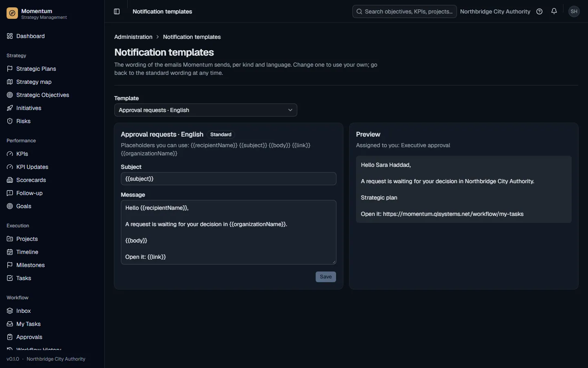Click Northbridge City Authority organization name
588x368 pixels.
point(495,11)
